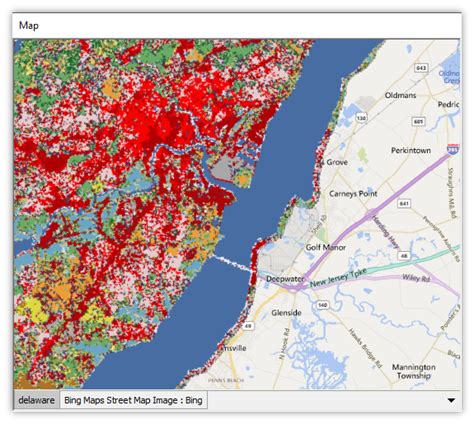Click the Wiley Rd road label
Screen dimensions: 474x424
pyautogui.click(x=416, y=277)
